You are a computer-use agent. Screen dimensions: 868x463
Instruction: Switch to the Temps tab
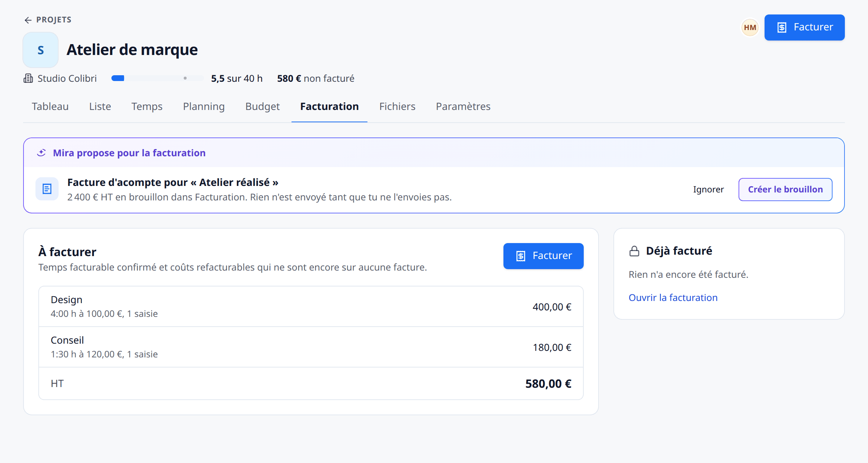pyautogui.click(x=147, y=106)
